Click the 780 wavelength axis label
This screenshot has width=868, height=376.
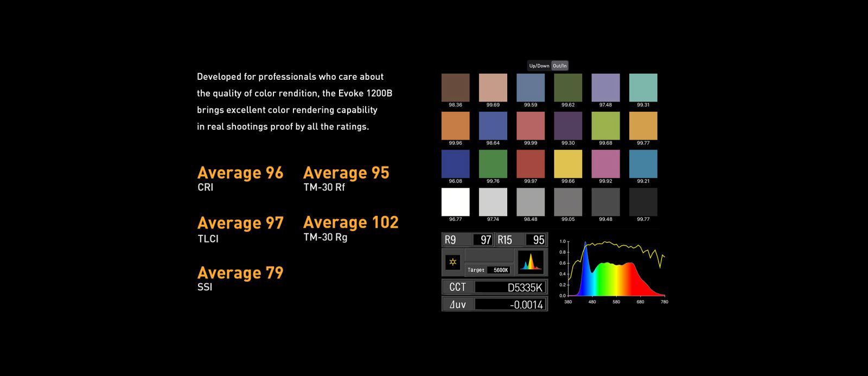point(664,302)
